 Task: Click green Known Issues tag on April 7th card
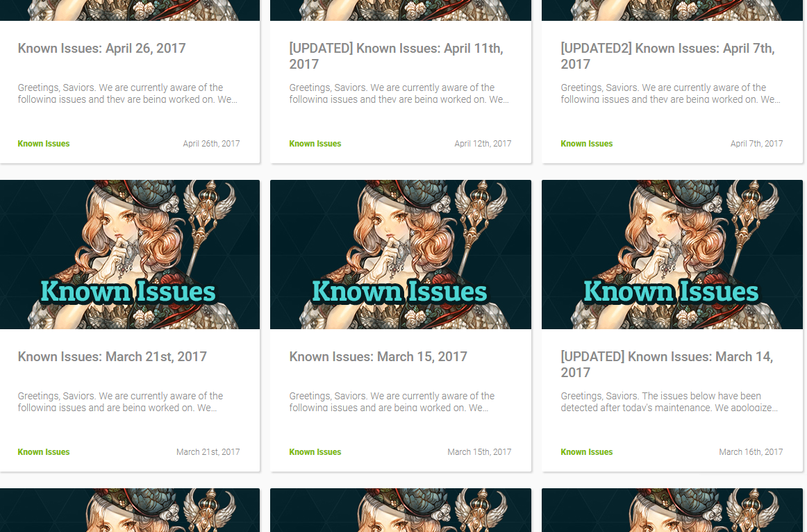point(587,144)
